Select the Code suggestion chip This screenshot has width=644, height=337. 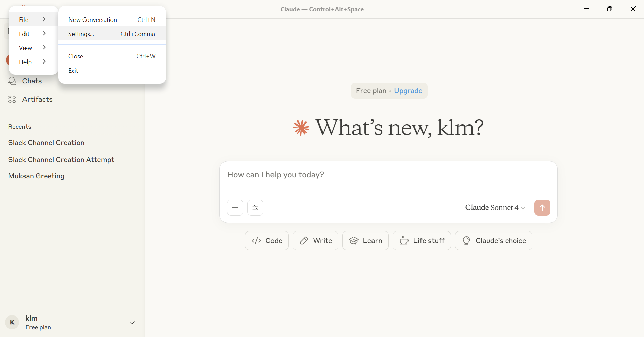(267, 241)
